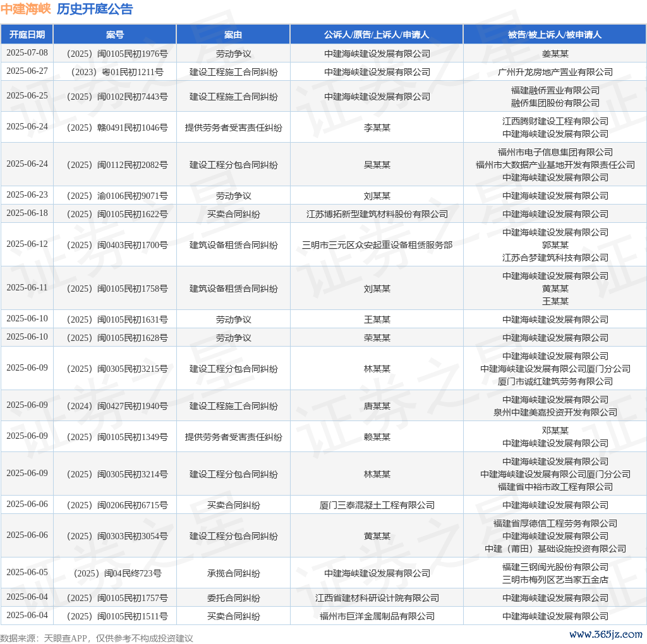The height and width of the screenshot is (644, 647).
Task: Click the 案号 column header
Action: (115, 35)
